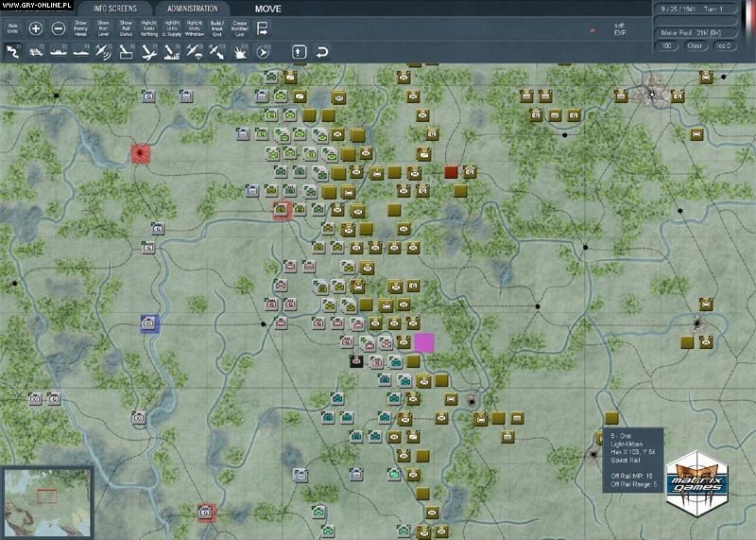
Task: Click the Create Fortified Unit button
Action: [x=240, y=28]
